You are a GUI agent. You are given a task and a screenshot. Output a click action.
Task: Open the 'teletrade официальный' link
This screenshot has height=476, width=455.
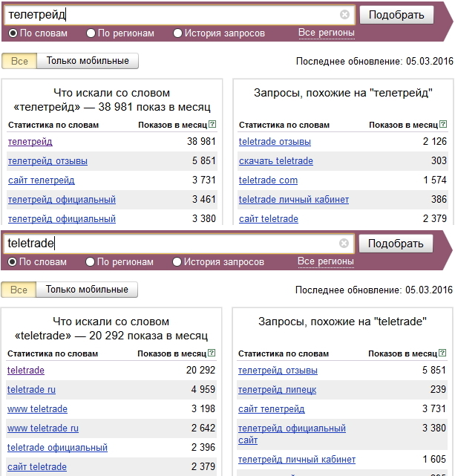(57, 448)
